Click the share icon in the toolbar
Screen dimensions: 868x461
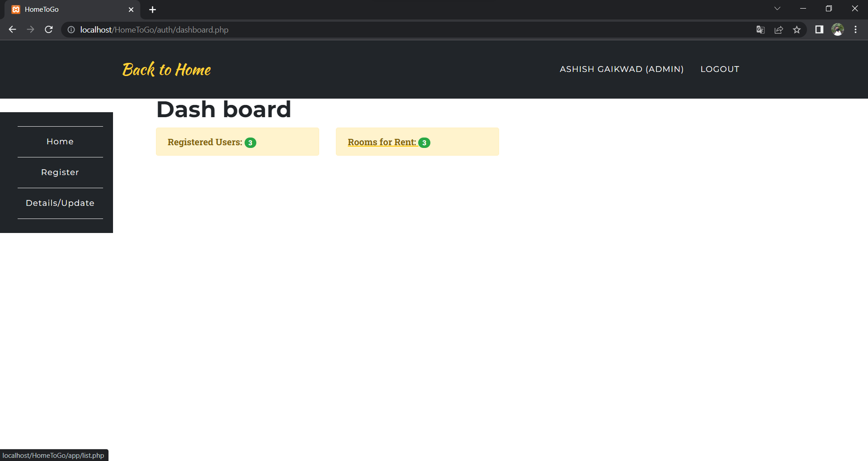778,29
